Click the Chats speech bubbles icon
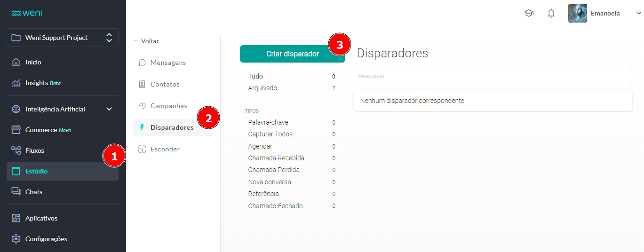The height and width of the screenshot is (252, 644). (16, 192)
